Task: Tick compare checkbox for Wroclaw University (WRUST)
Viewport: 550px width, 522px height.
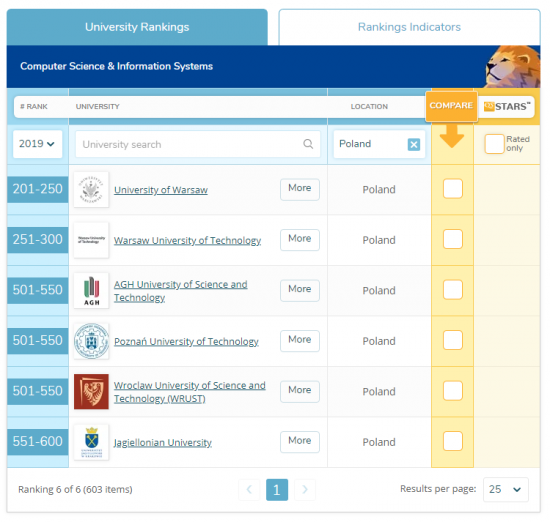Action: point(452,391)
